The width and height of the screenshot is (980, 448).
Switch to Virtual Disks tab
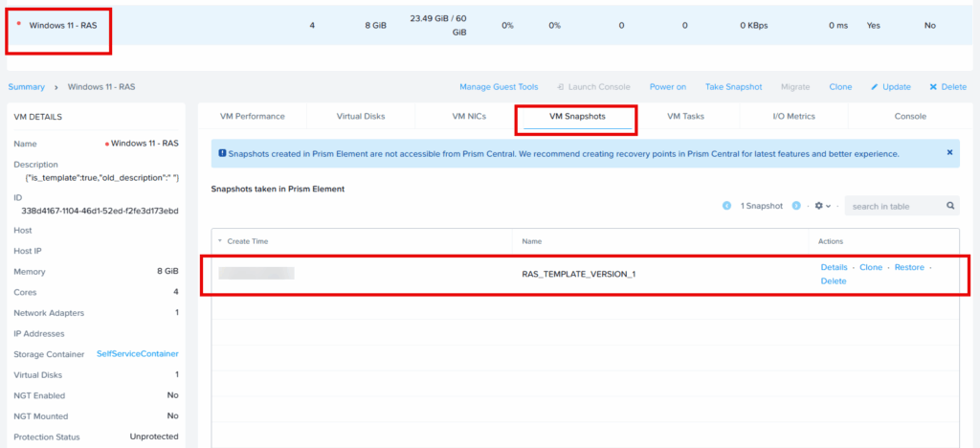361,116
